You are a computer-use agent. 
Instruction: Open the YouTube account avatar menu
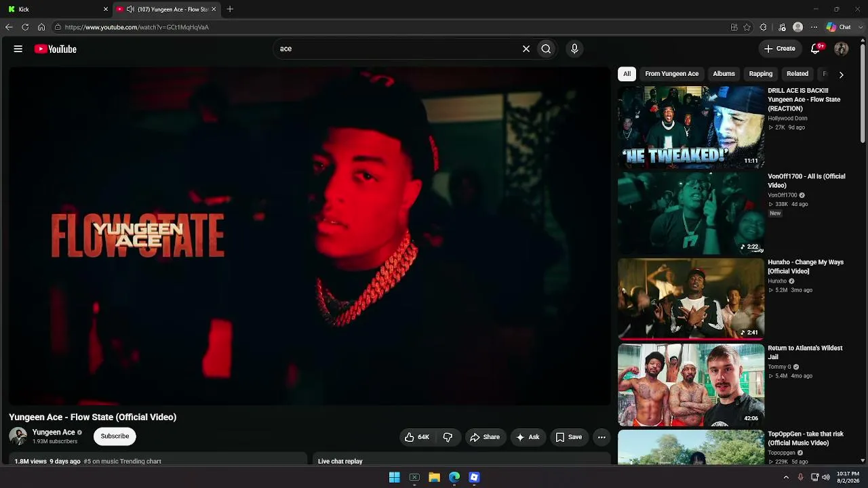pos(842,49)
